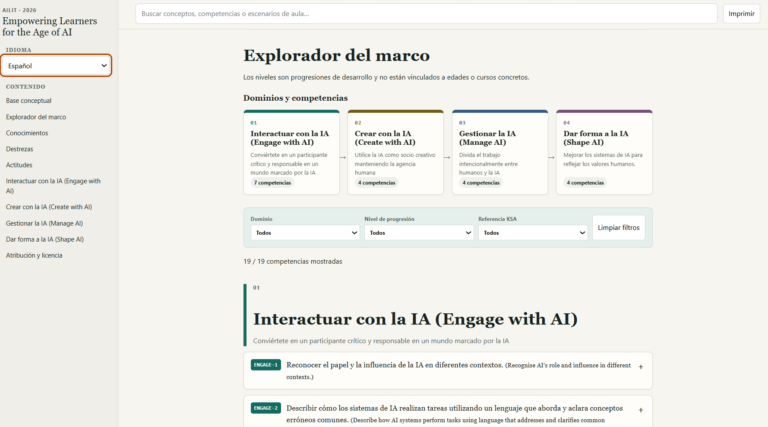Open the Español language dropdown
Screen dimensions: 768x427
coord(56,66)
